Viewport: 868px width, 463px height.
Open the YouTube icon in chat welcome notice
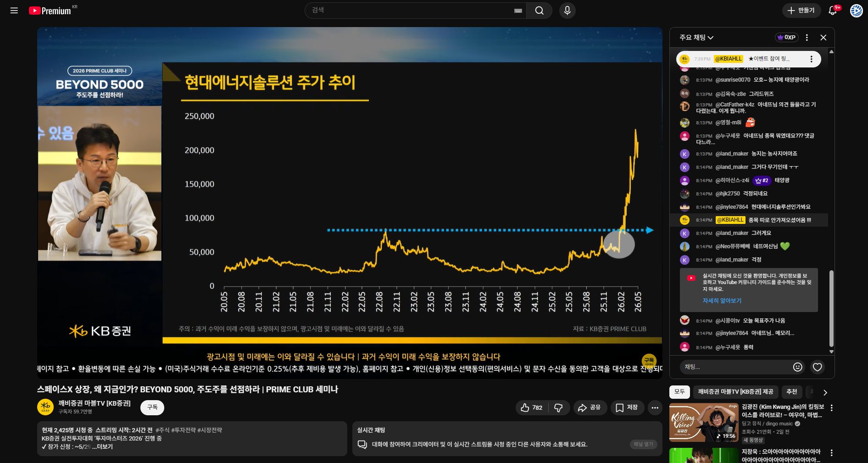pyautogui.click(x=691, y=278)
